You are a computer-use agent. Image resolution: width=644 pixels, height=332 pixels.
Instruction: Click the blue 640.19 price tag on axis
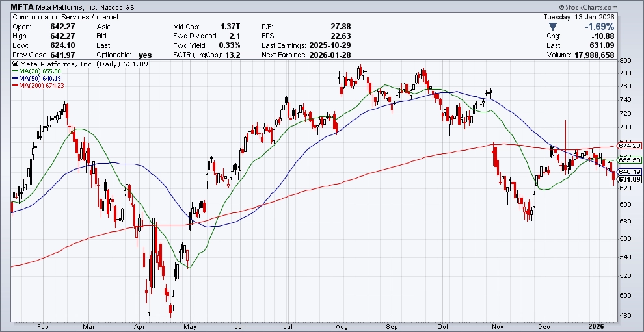click(630, 172)
